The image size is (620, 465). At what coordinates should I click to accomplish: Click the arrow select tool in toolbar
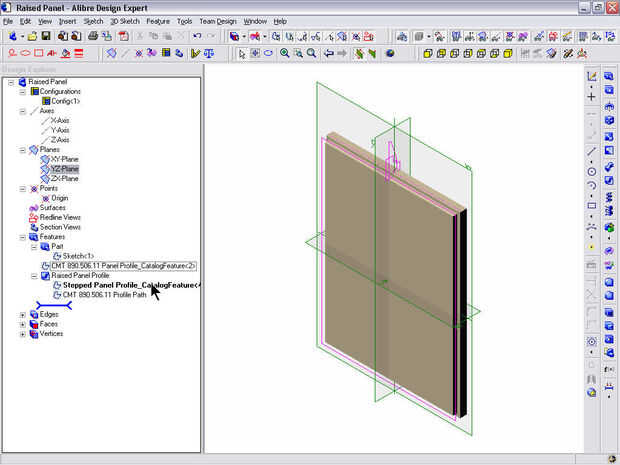[240, 53]
